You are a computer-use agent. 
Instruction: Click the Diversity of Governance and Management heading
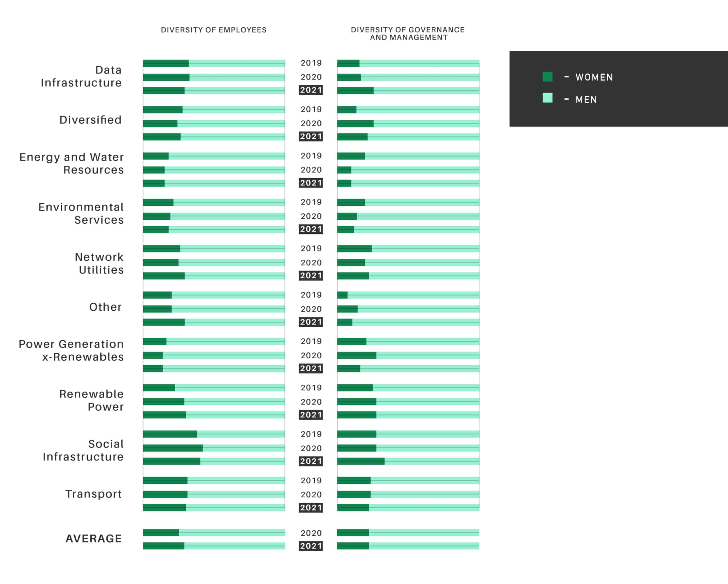pyautogui.click(x=408, y=34)
